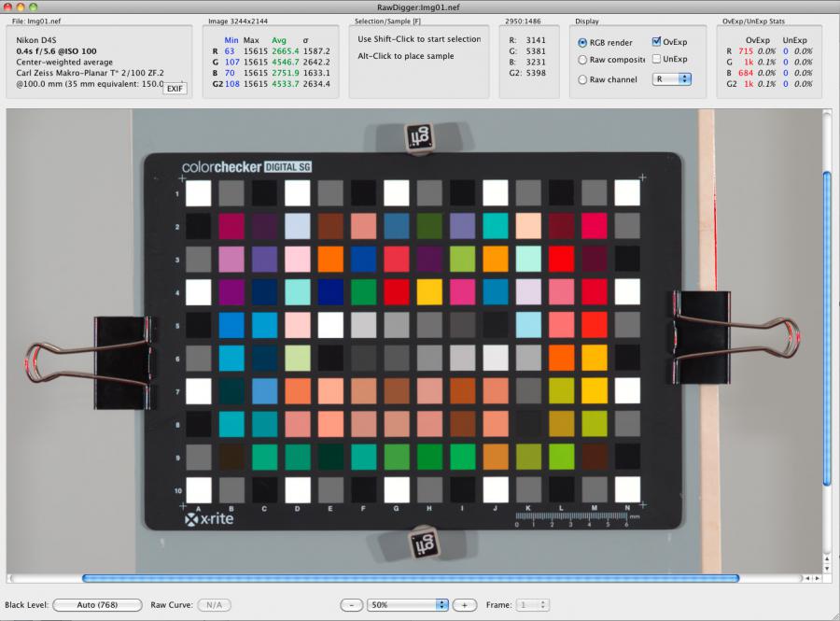Click the "Selection/Sample [F]" panel label
The image size is (840, 621).
click(x=388, y=21)
